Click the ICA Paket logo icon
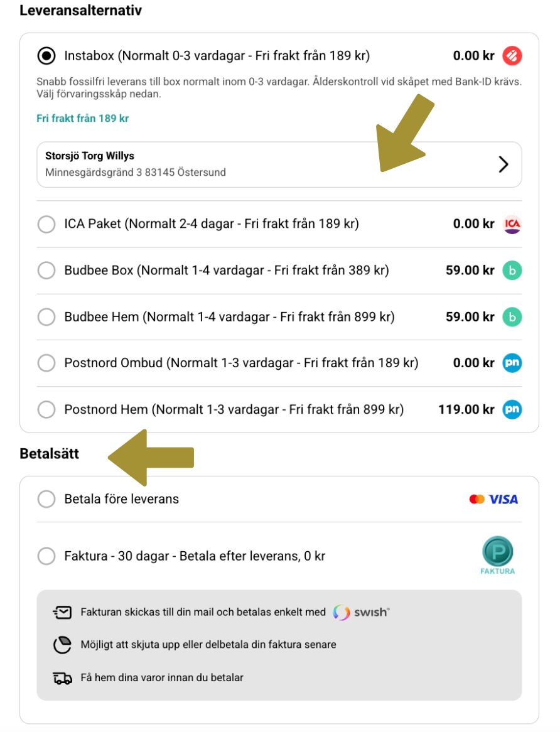The image size is (560, 732). click(512, 224)
